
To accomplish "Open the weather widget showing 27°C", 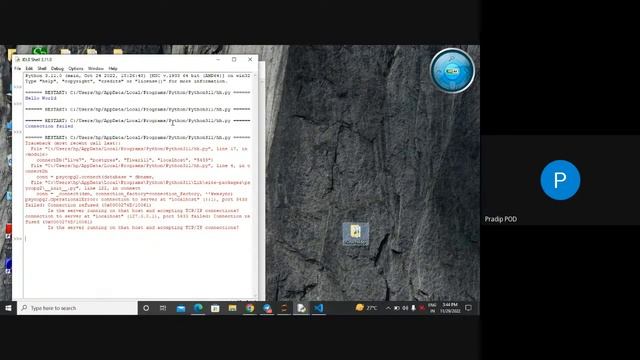I will click(366, 308).
